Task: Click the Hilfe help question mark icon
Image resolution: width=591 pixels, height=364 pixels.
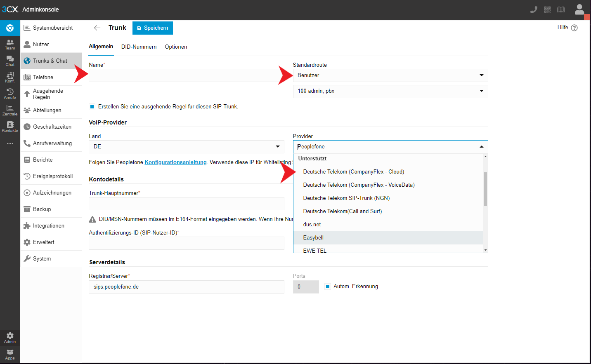Action: coord(574,28)
